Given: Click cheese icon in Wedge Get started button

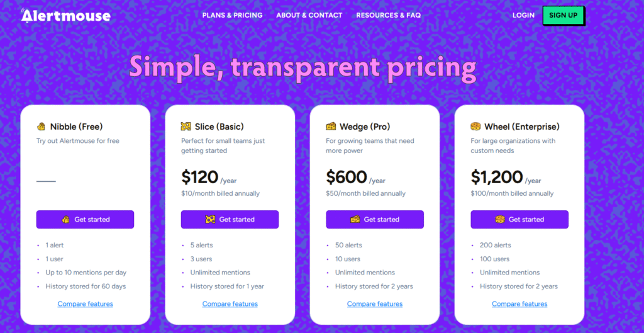Looking at the screenshot, I should 355,220.
